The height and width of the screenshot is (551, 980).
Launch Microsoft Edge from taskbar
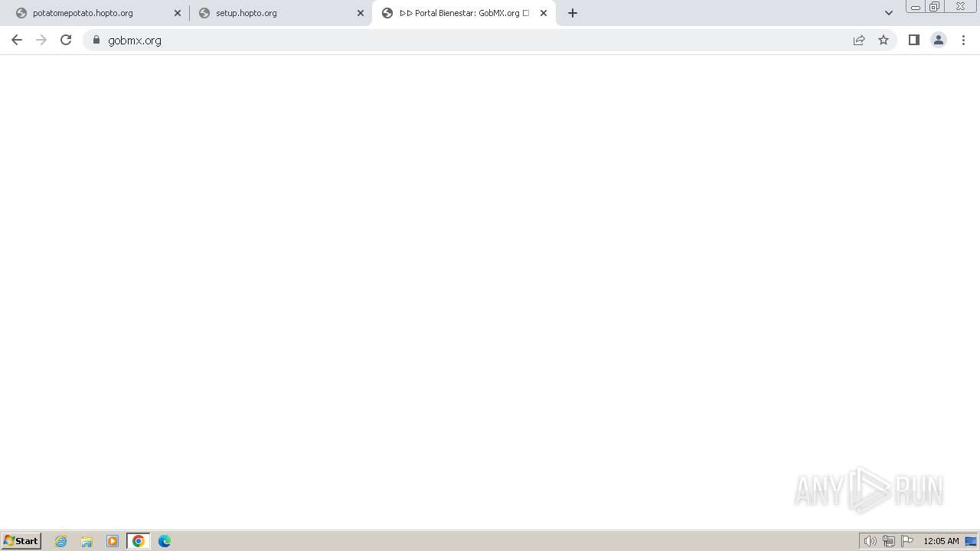[165, 541]
